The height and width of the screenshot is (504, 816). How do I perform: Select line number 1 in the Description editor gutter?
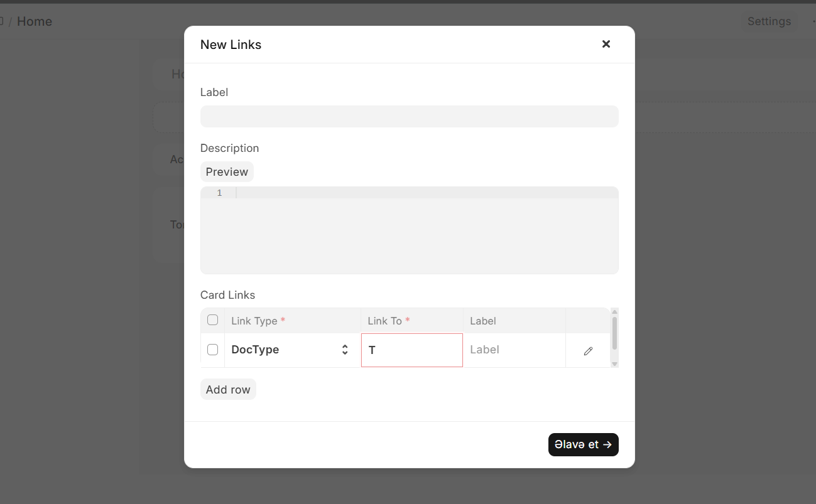tap(219, 193)
